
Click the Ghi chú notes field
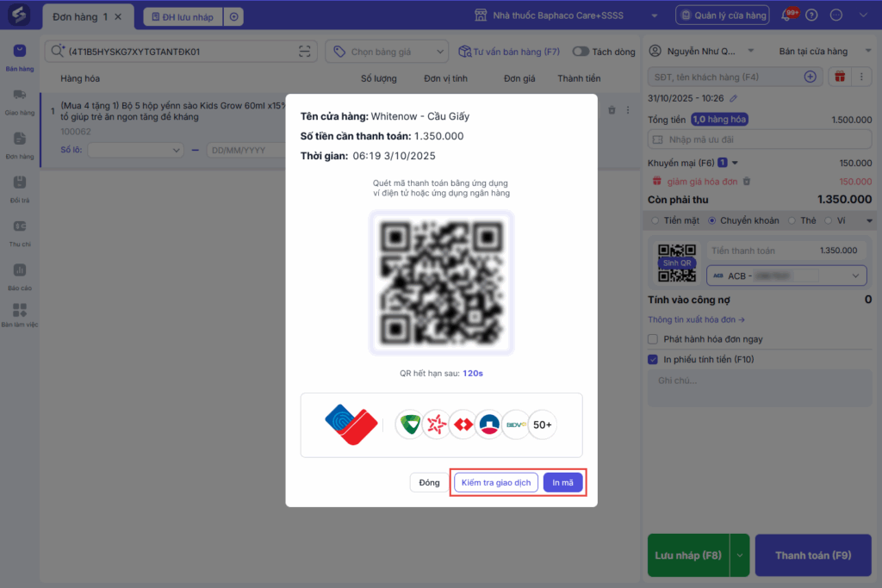coord(760,388)
